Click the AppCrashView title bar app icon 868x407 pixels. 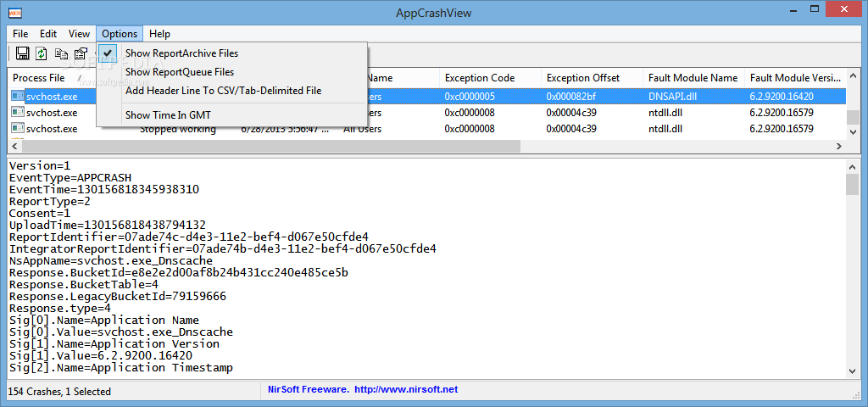pyautogui.click(x=15, y=13)
